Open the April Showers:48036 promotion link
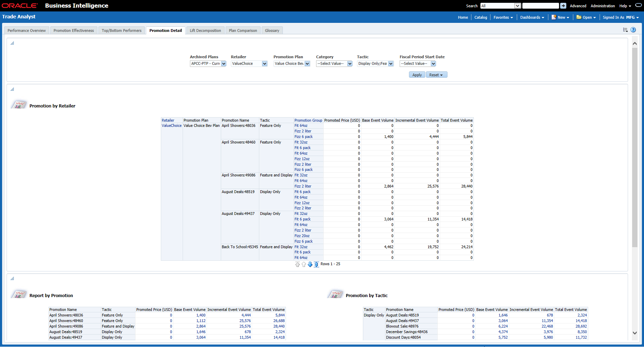 tap(238, 125)
